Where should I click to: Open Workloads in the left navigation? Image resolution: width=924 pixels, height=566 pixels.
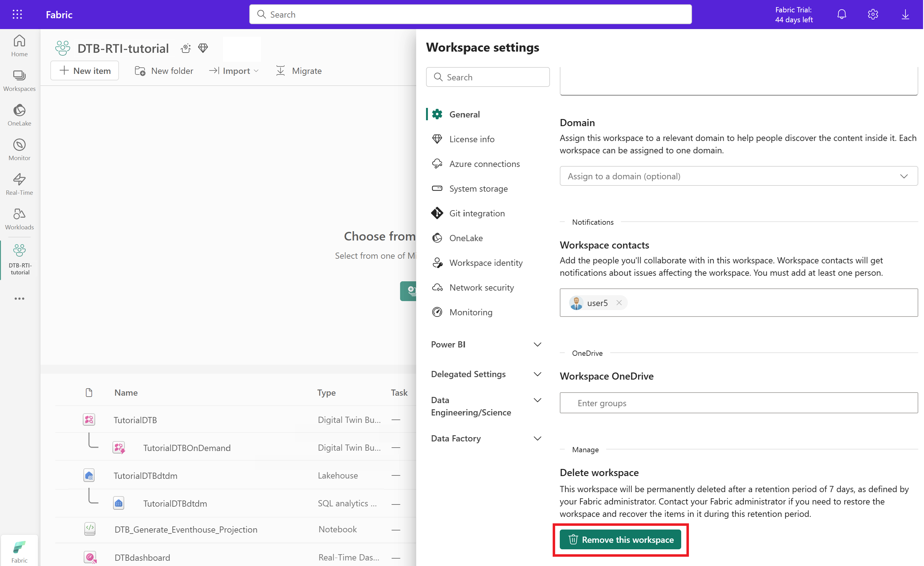(x=19, y=219)
